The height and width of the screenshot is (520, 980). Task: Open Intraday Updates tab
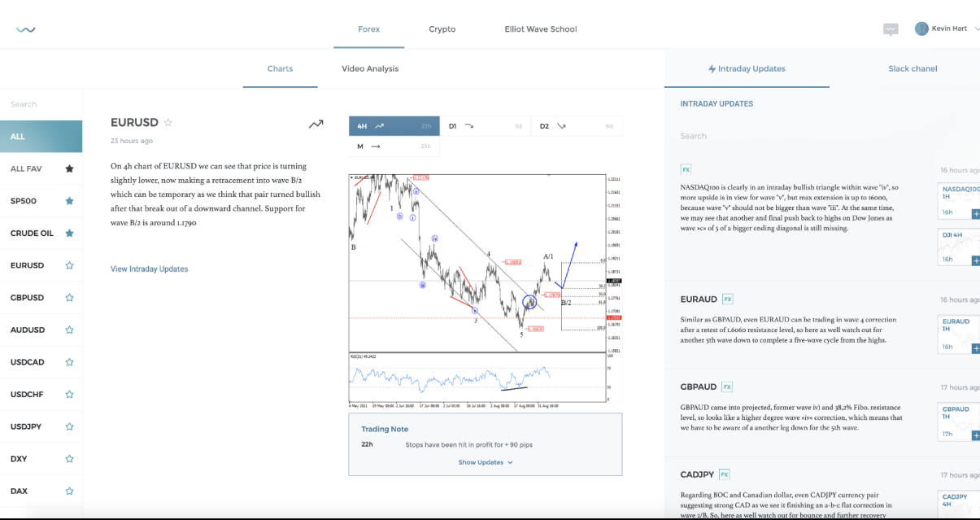click(x=747, y=69)
